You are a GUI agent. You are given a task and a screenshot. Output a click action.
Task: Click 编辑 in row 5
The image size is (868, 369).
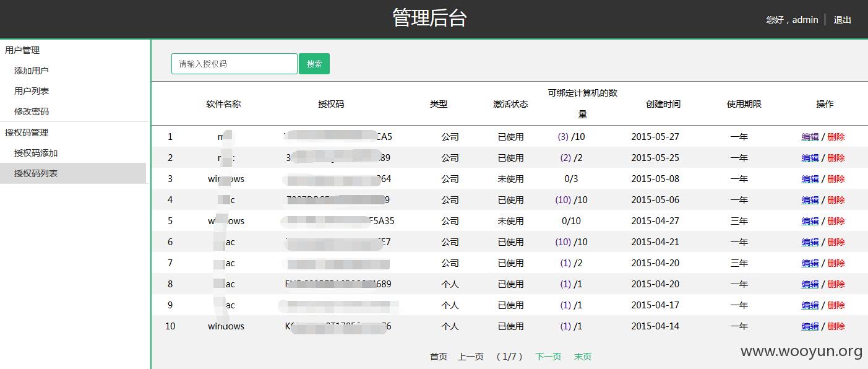click(x=810, y=221)
